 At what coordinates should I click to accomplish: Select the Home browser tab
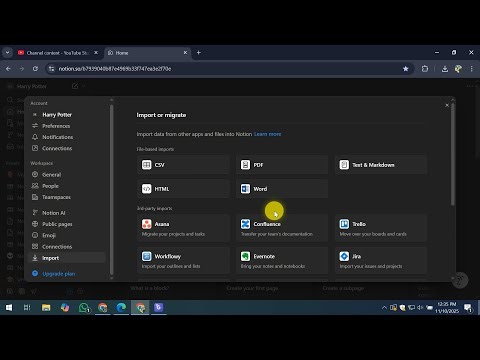tap(147, 53)
